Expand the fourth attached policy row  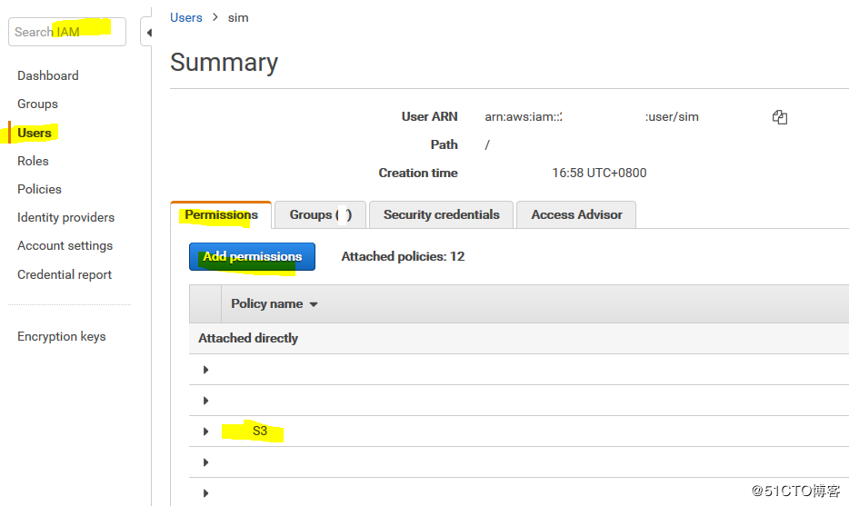coord(206,463)
